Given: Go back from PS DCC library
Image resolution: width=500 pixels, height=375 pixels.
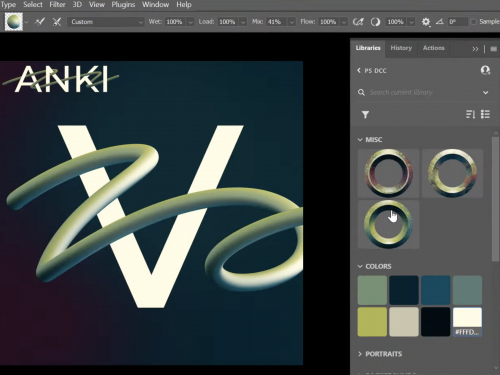Looking at the screenshot, I should (x=359, y=70).
